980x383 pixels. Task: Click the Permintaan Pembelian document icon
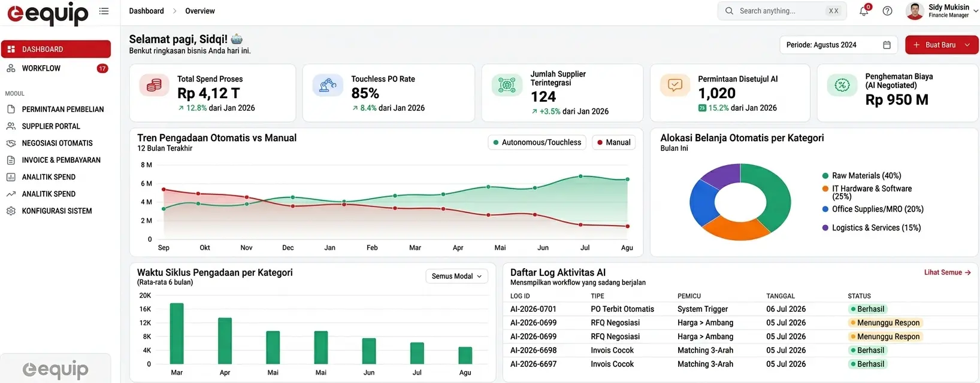tap(11, 110)
